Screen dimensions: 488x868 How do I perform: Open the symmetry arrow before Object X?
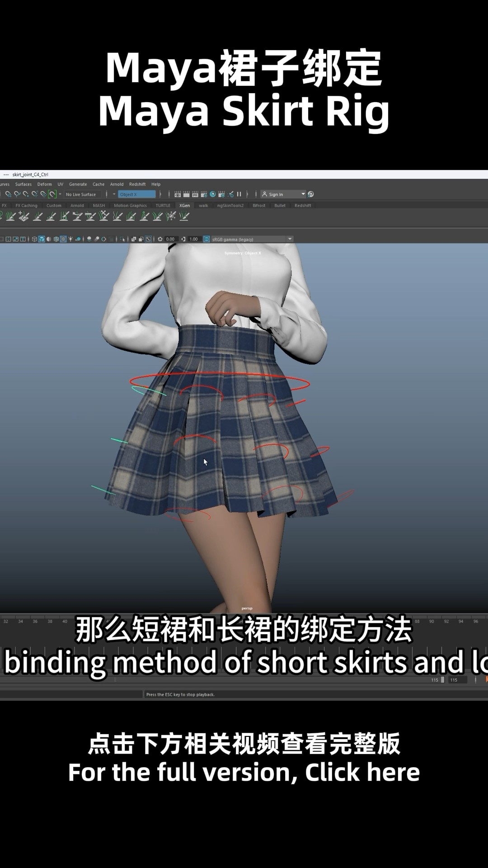(114, 194)
